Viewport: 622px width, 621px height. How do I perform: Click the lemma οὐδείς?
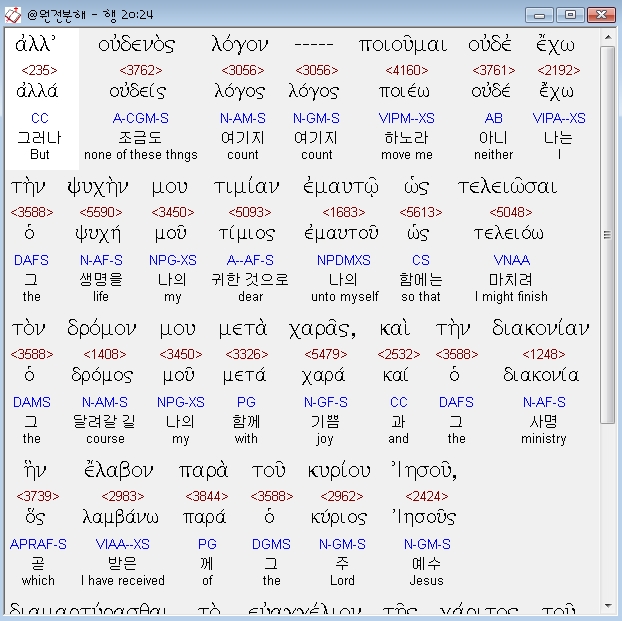pyautogui.click(x=138, y=91)
